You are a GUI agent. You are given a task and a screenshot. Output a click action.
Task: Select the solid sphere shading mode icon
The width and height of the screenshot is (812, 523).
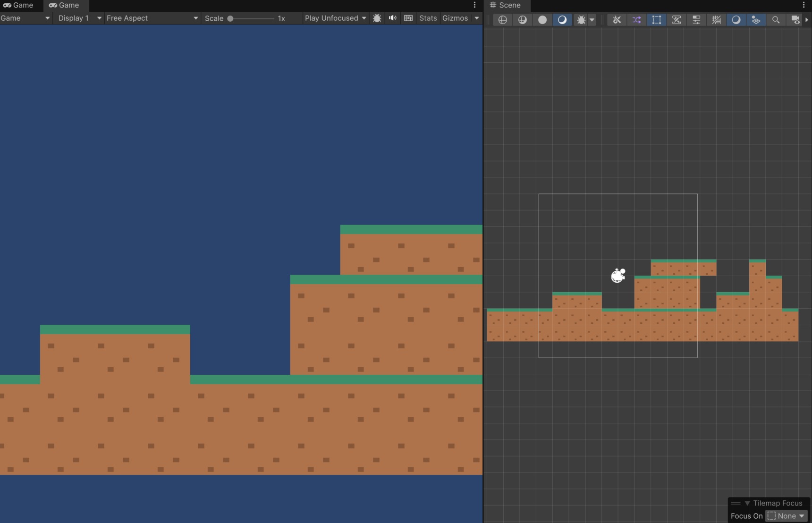pyautogui.click(x=542, y=20)
